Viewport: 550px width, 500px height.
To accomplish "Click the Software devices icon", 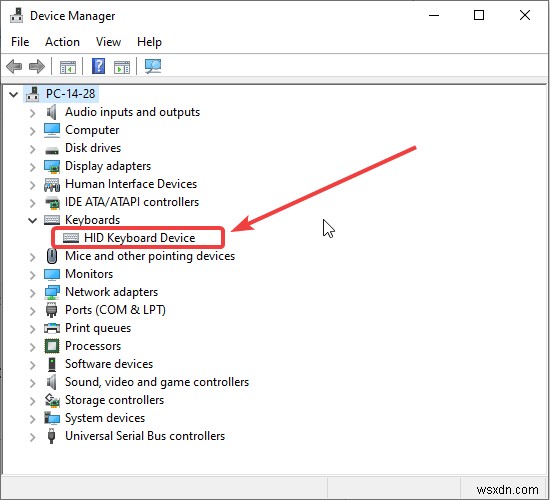I will click(x=52, y=364).
